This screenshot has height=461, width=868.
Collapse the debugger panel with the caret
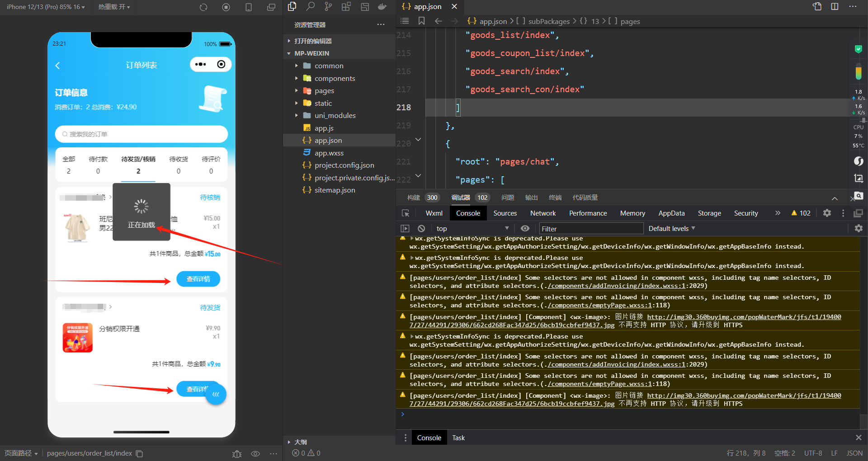coord(835,198)
